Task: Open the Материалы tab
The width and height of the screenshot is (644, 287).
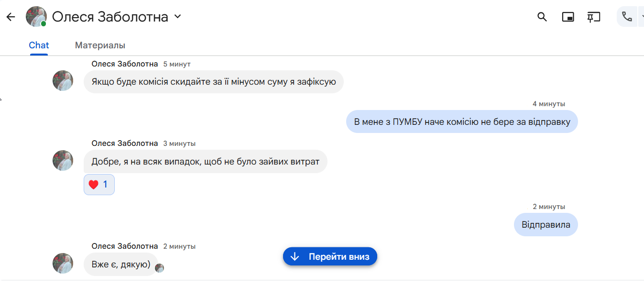Action: pyautogui.click(x=100, y=45)
